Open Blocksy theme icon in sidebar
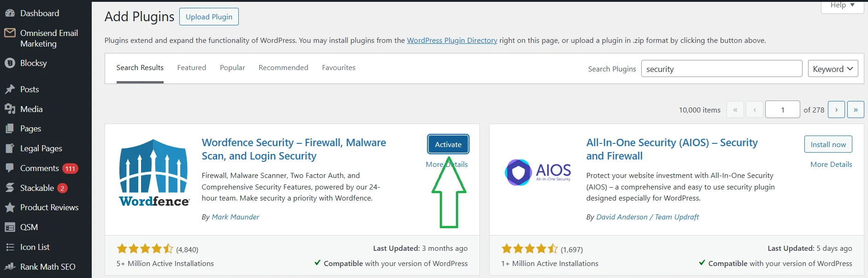868x278 pixels. point(10,63)
